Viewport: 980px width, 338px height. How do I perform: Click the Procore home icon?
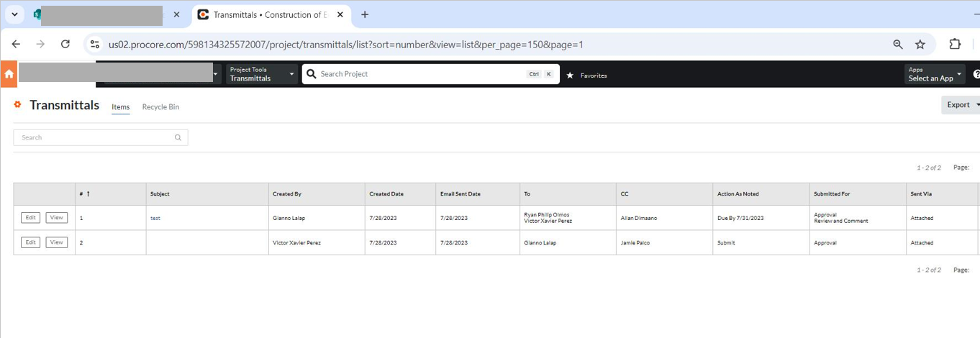point(9,74)
